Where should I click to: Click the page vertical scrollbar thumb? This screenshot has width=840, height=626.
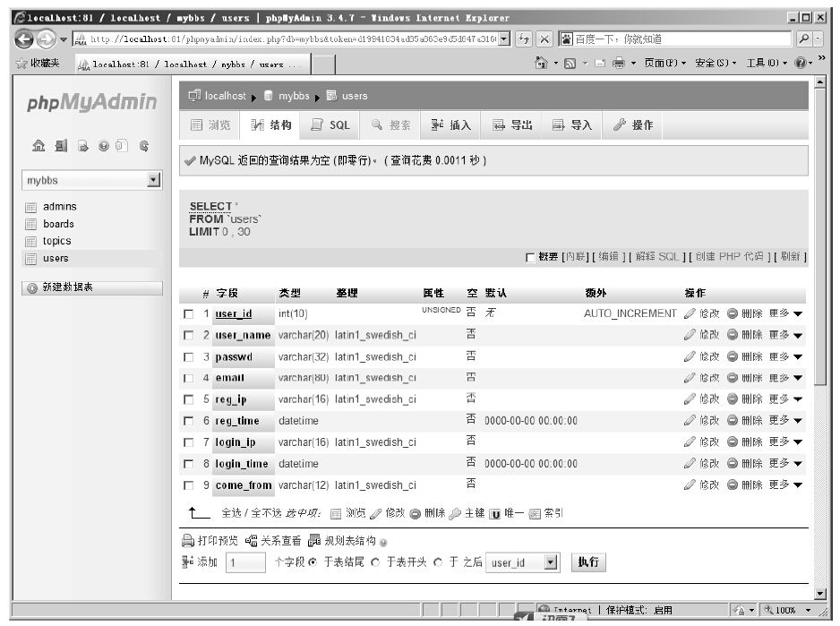[819, 236]
